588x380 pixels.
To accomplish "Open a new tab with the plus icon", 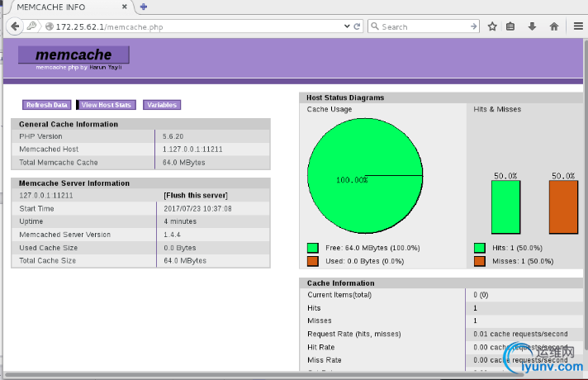I will point(144,7).
